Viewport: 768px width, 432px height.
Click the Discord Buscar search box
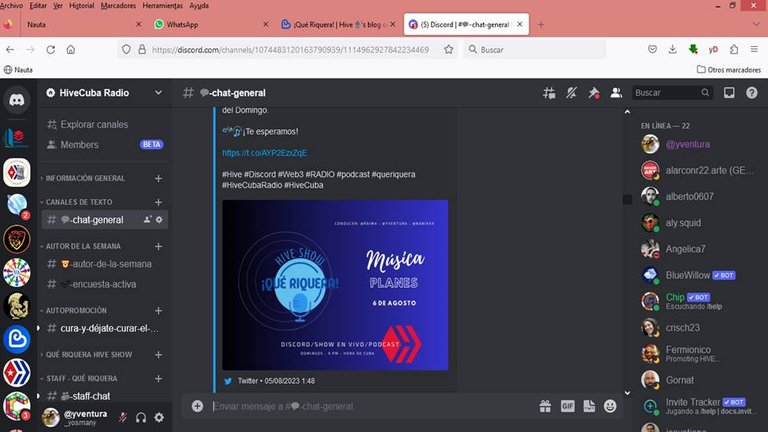[672, 93]
